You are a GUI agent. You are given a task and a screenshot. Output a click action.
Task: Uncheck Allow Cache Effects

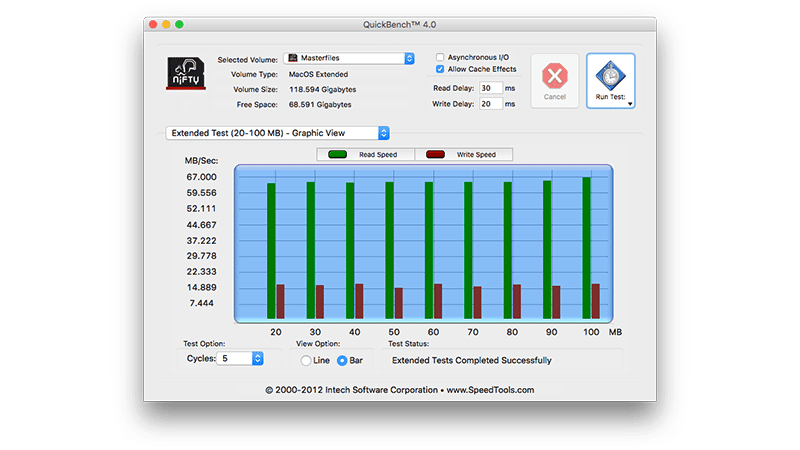[x=440, y=70]
